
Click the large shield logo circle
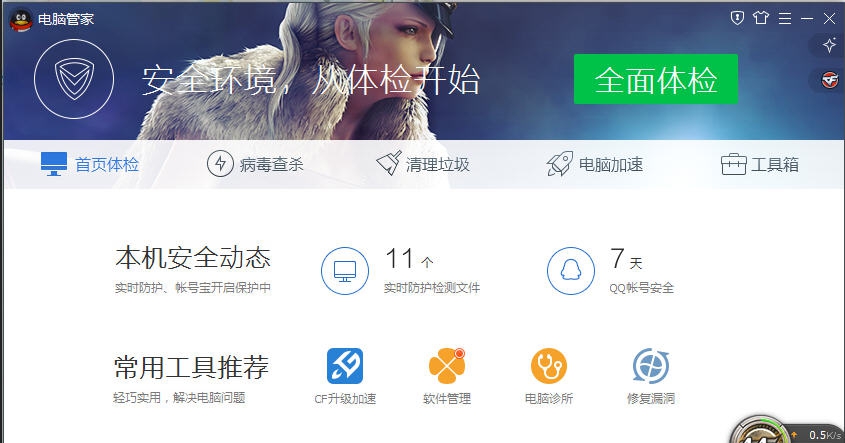[x=74, y=79]
